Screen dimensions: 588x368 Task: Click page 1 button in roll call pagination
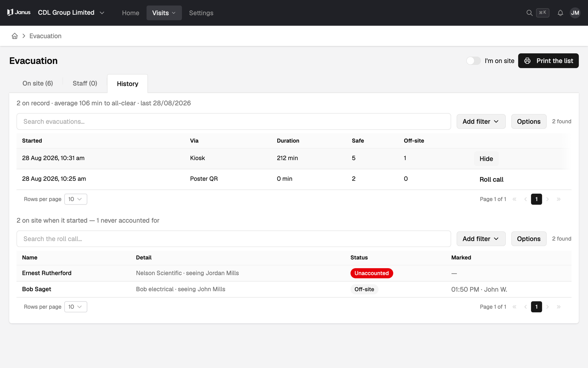(x=536, y=307)
